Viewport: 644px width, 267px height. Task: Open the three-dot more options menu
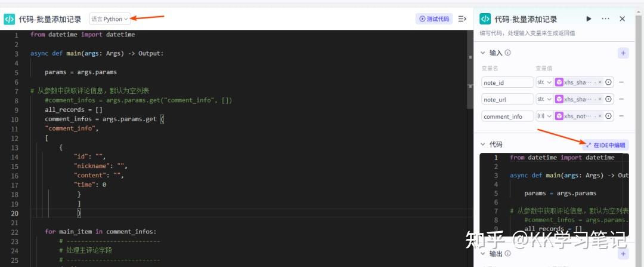click(x=606, y=19)
